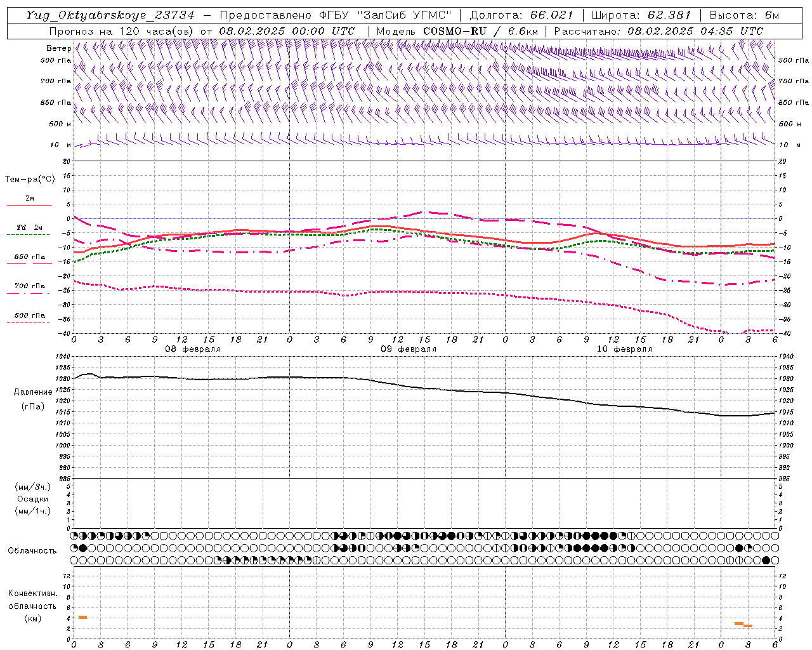
Task: Click the Конвективн. label
Action: (x=32, y=594)
